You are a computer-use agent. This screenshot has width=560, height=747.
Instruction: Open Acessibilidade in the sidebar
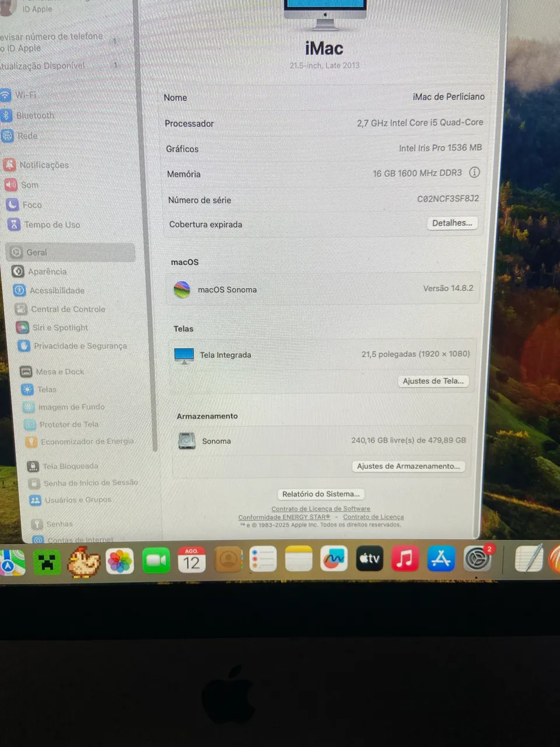click(x=49, y=290)
